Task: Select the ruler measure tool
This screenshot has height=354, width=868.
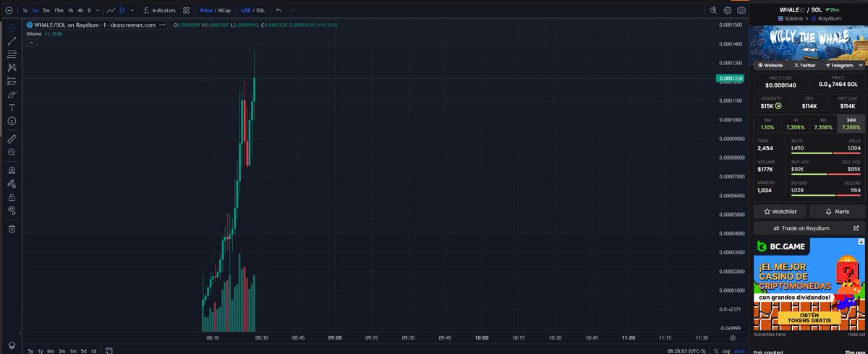Action: pos(12,139)
